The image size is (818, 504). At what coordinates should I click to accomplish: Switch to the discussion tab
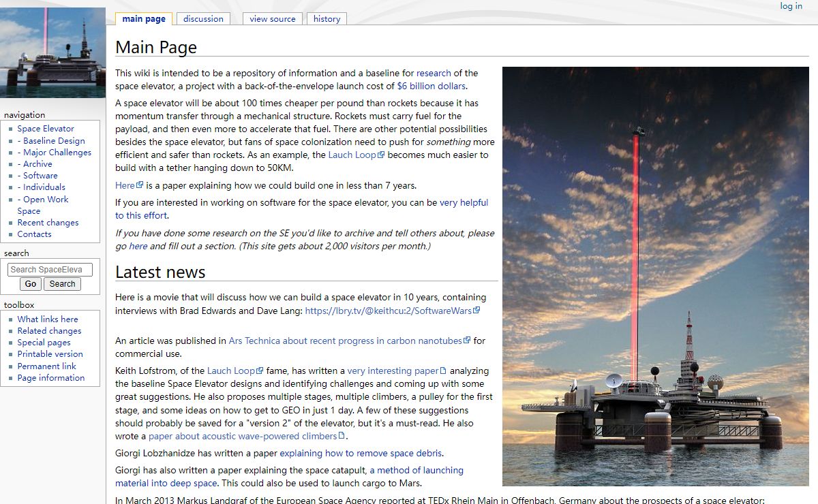coord(203,19)
